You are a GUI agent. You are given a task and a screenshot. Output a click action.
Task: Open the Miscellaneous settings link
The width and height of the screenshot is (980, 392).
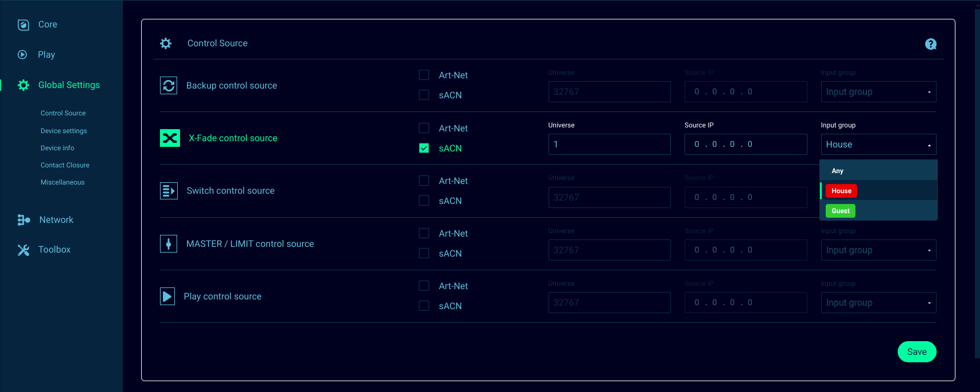[x=62, y=182]
